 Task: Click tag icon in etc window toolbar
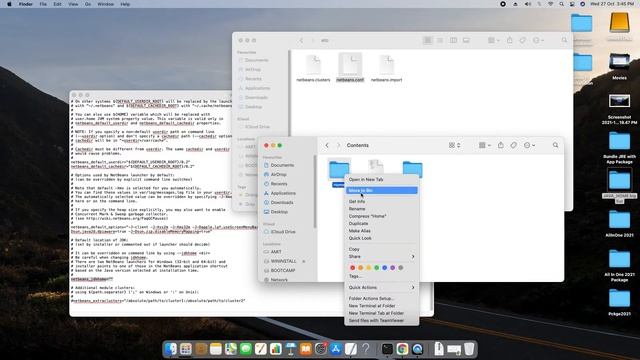pyautogui.click(x=522, y=40)
